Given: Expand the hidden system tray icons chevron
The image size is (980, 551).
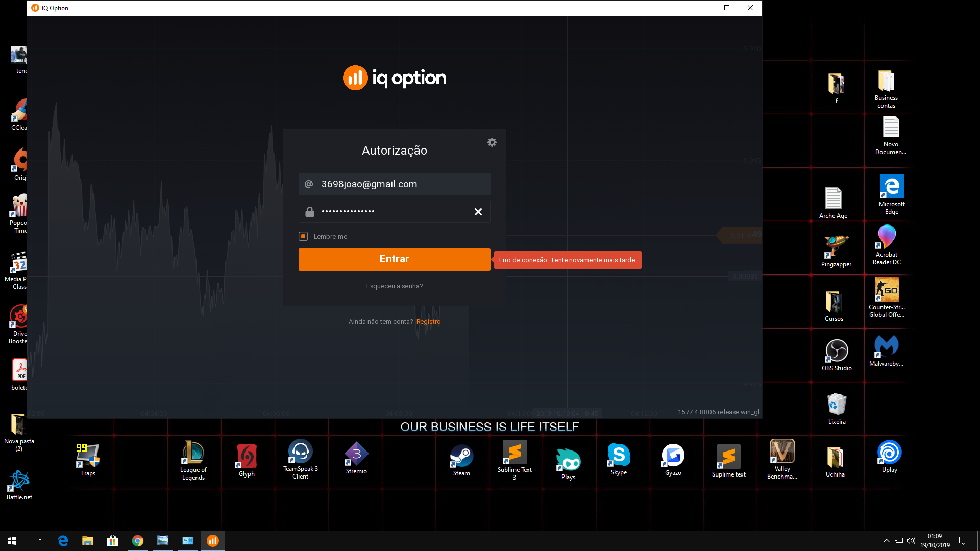Looking at the screenshot, I should pos(886,541).
